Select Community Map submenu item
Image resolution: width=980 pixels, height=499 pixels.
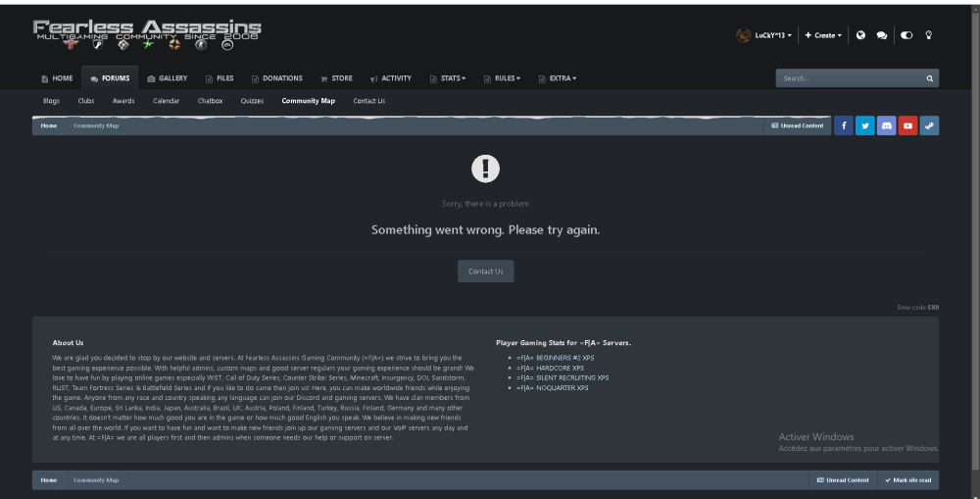pos(308,101)
